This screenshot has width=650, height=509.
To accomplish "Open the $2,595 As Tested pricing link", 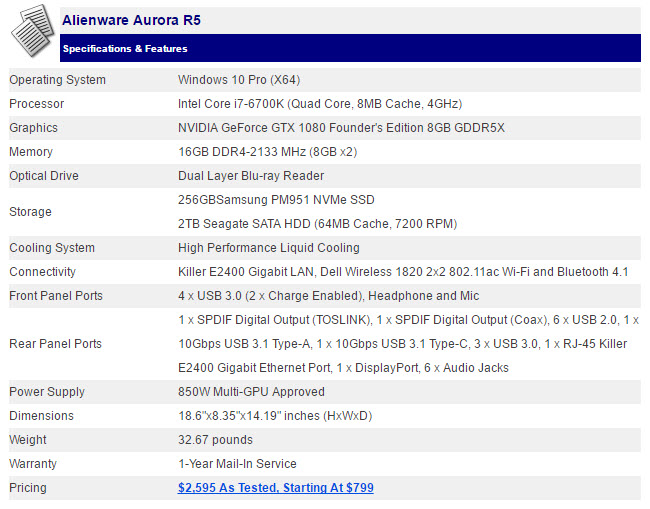I will [276, 488].
